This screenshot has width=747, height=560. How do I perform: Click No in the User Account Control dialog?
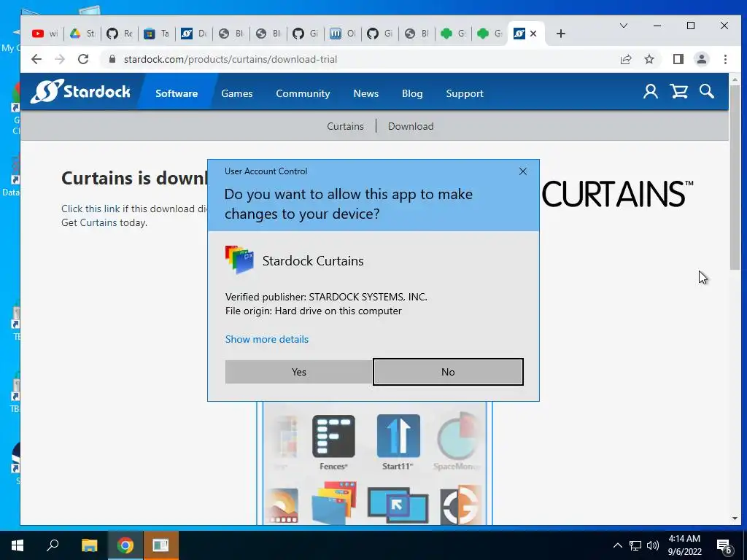[x=448, y=372]
